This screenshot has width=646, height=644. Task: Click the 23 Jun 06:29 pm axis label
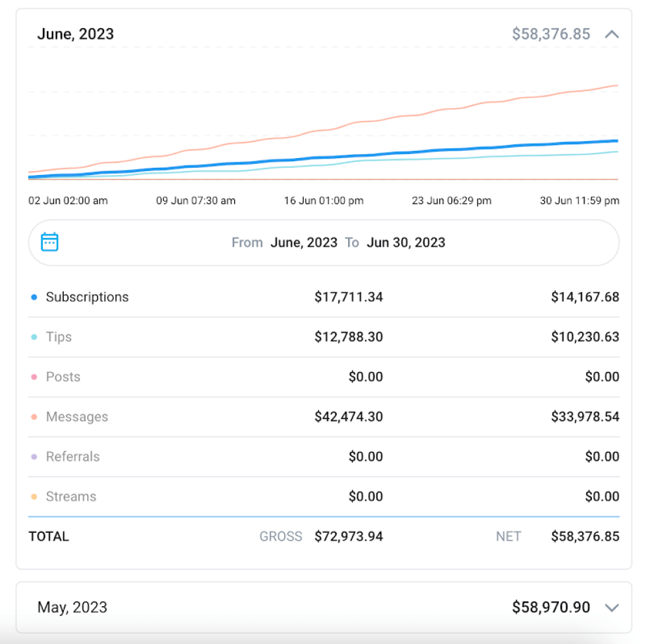pyautogui.click(x=451, y=200)
